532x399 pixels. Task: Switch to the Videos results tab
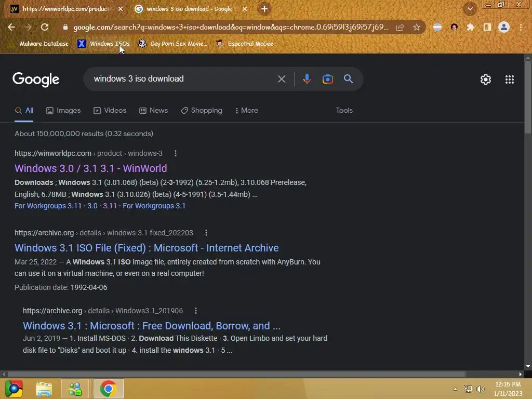click(x=110, y=111)
